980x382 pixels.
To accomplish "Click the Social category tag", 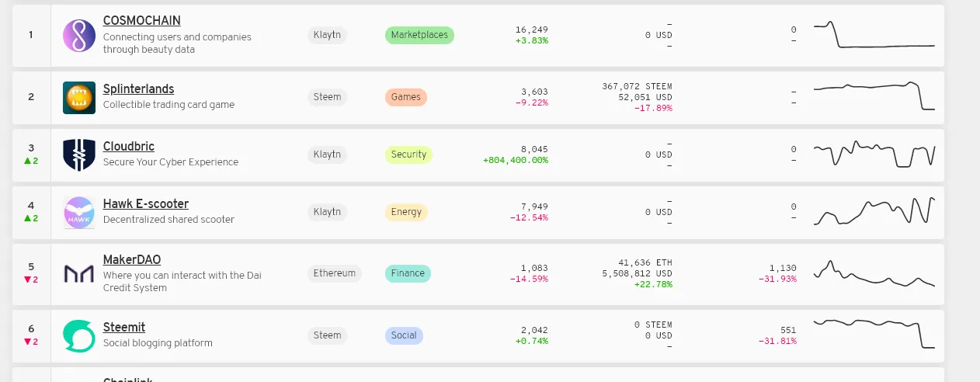I will click(404, 335).
